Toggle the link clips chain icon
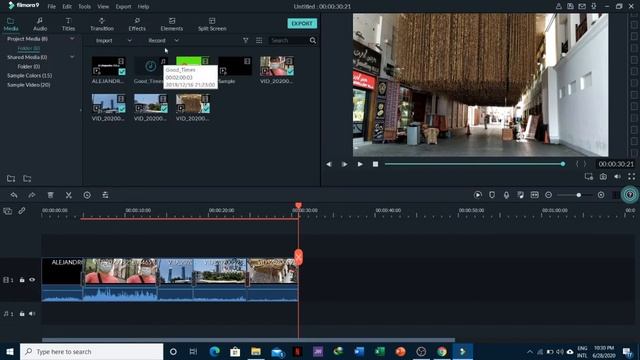The width and height of the screenshot is (640, 360). (22, 211)
